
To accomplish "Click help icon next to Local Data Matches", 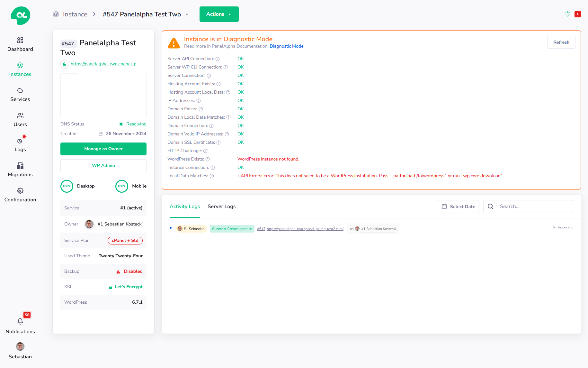I will [212, 176].
